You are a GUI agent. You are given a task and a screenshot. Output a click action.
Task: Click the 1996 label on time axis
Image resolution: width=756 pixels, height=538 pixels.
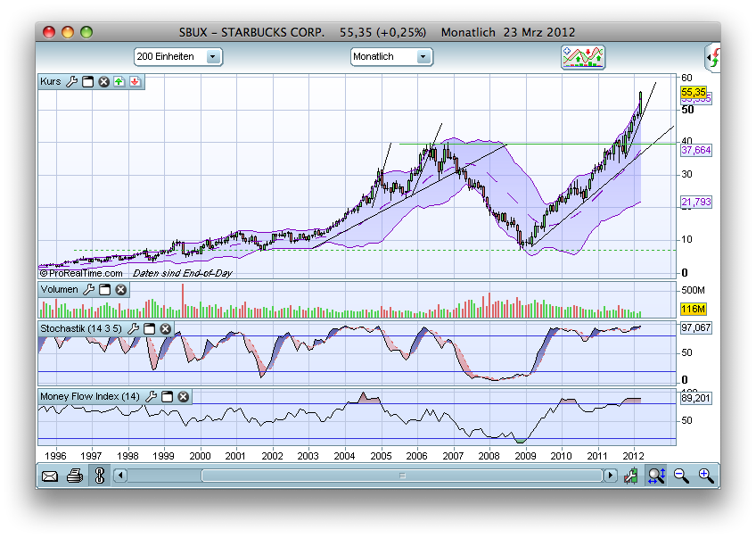[55, 456]
